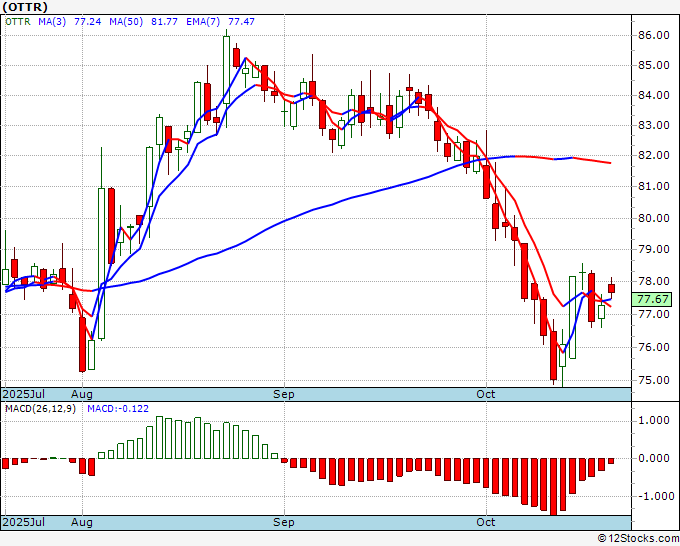
Task: Click the 76.00 price axis label
Action: (x=654, y=347)
